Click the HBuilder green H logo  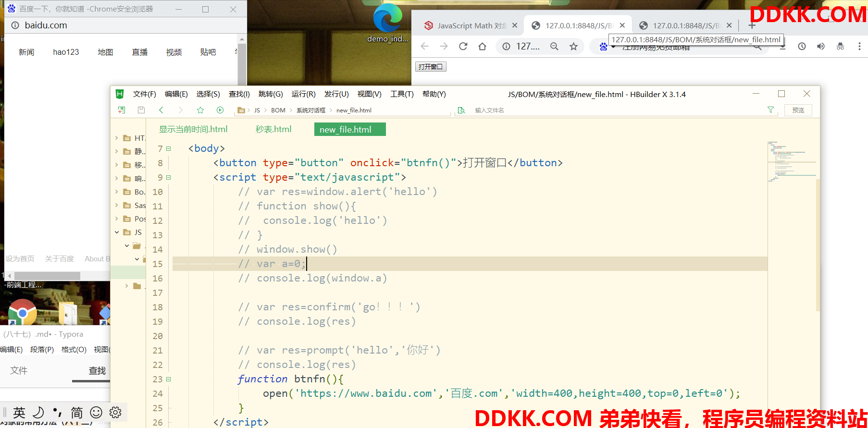pos(120,94)
